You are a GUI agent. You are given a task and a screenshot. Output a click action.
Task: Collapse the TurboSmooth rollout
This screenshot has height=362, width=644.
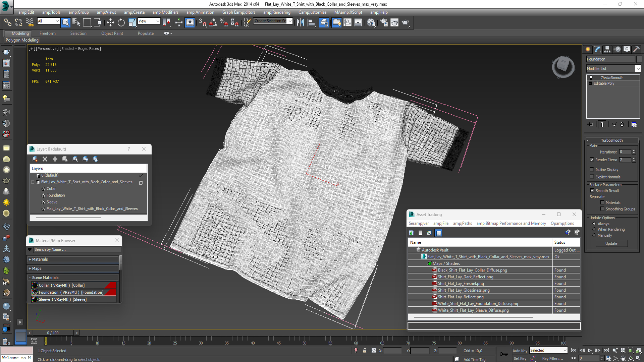pos(612,140)
